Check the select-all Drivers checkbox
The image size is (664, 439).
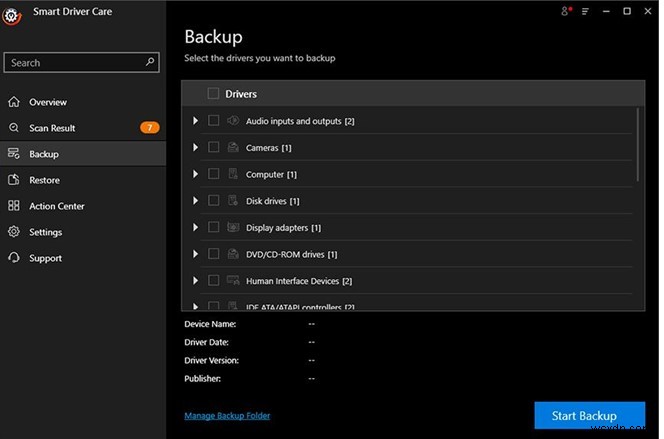tap(213, 94)
